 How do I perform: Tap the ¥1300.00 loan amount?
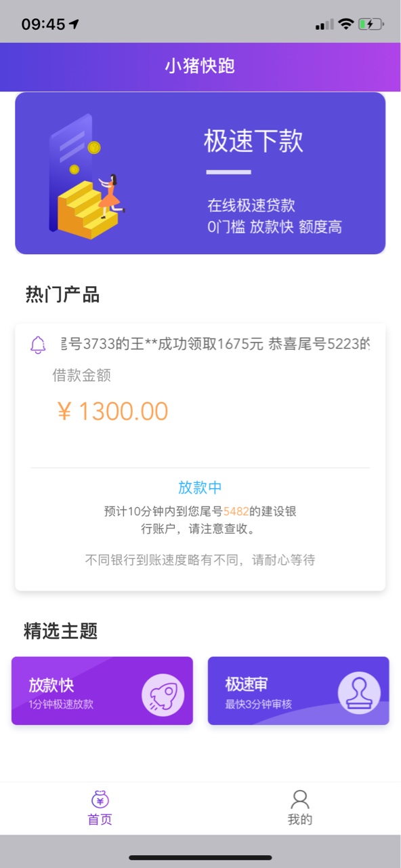112,411
